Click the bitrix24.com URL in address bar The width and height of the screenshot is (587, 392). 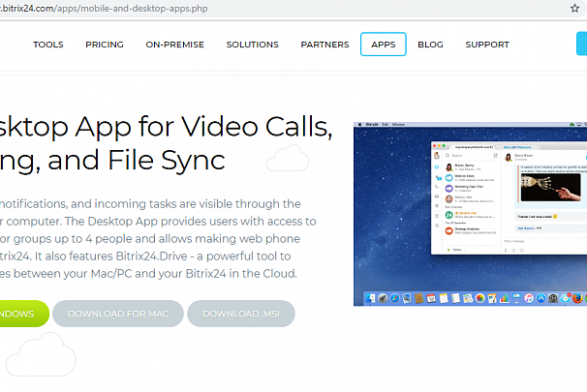[104, 9]
